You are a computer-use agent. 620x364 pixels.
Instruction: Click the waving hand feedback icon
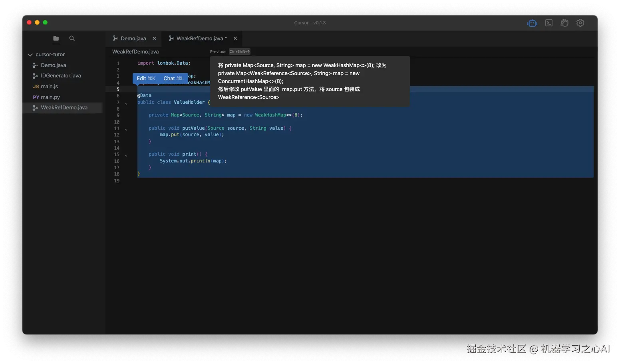pos(564,23)
